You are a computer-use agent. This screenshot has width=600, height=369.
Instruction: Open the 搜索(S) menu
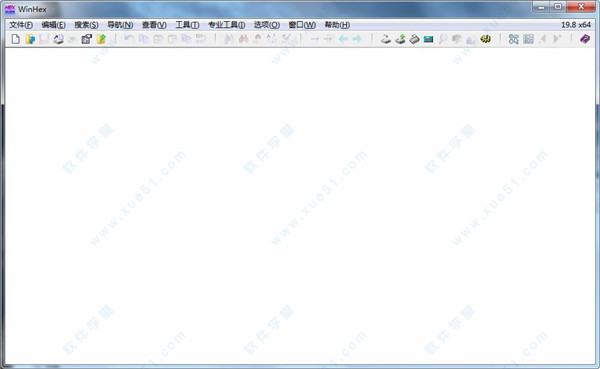[86, 25]
